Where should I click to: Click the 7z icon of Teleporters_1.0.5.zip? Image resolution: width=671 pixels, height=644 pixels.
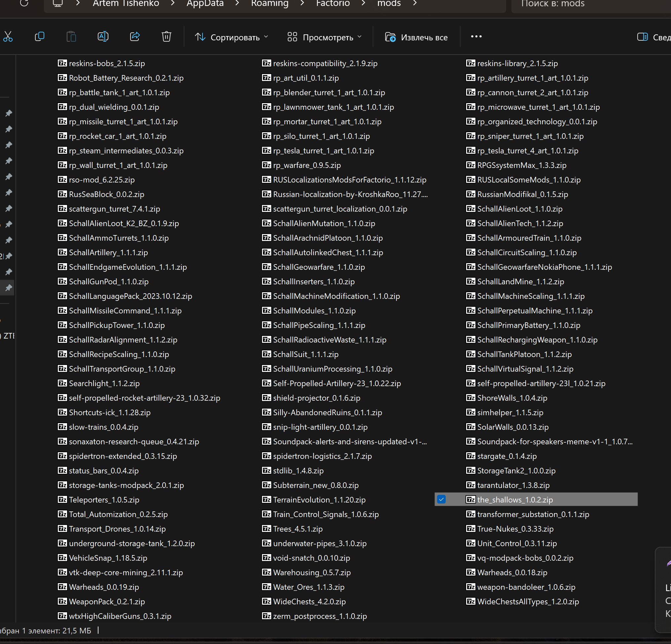tap(62, 500)
